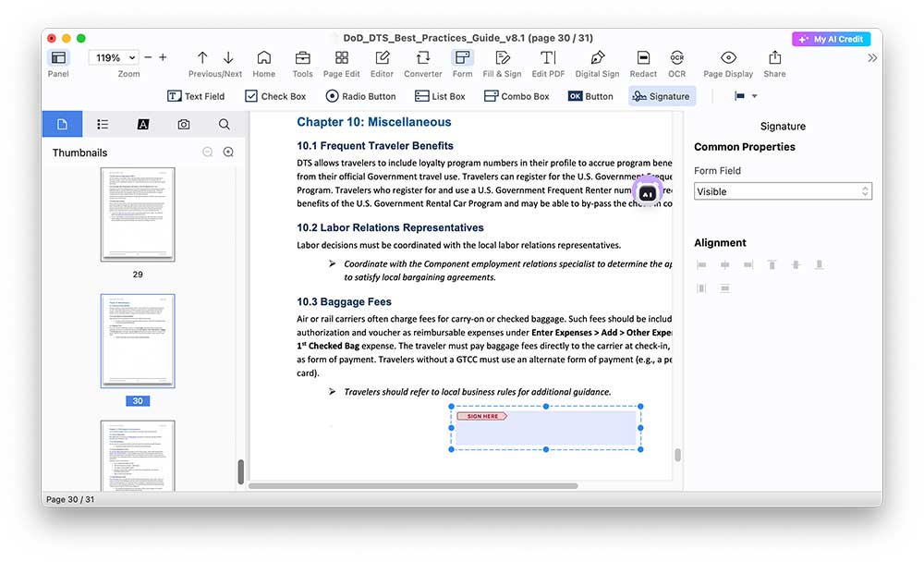Viewport: 924px width, 562px height.
Task: Shrink thumbnails with the minus magnifier
Action: click(207, 153)
